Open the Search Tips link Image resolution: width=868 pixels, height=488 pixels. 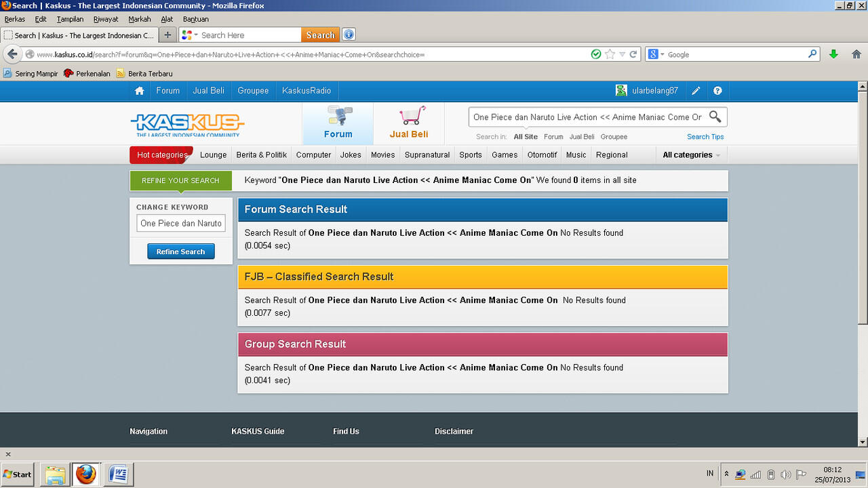[705, 137]
